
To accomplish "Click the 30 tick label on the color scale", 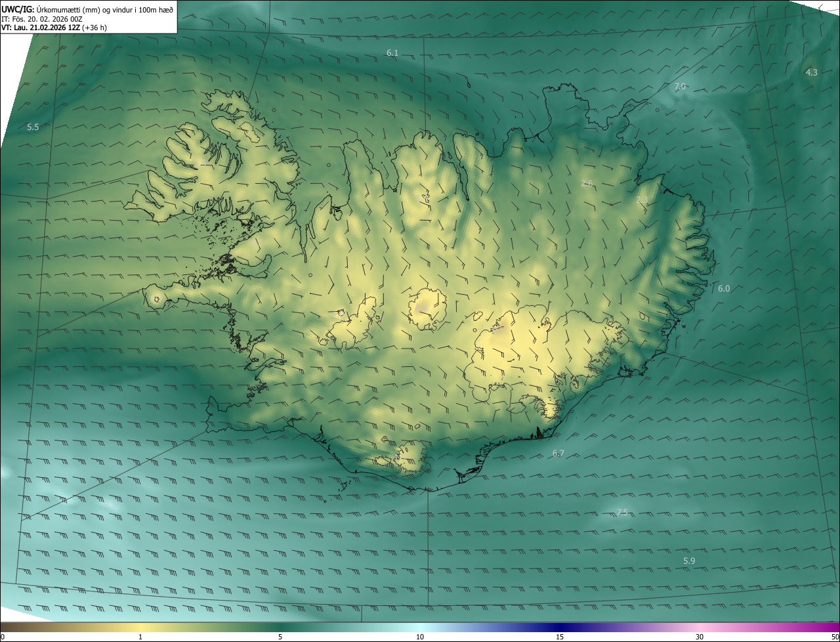I will [700, 637].
